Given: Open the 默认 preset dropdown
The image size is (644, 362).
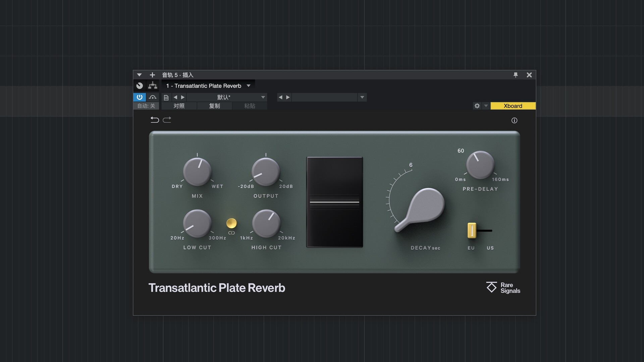Looking at the screenshot, I should tap(263, 97).
